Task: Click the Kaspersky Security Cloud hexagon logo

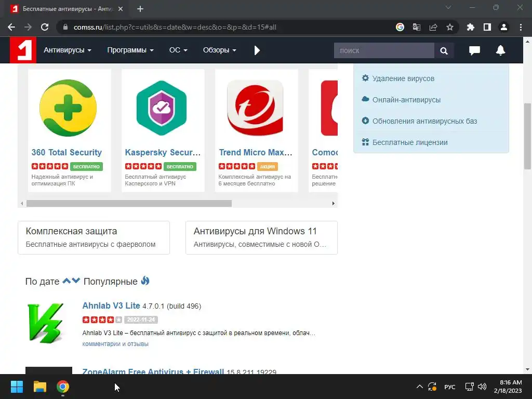Action: (x=162, y=108)
